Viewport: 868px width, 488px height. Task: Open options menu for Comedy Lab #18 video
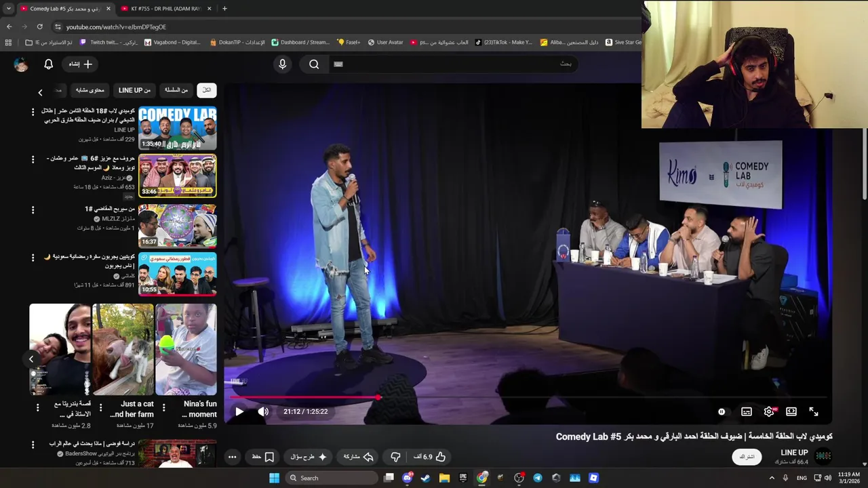33,111
